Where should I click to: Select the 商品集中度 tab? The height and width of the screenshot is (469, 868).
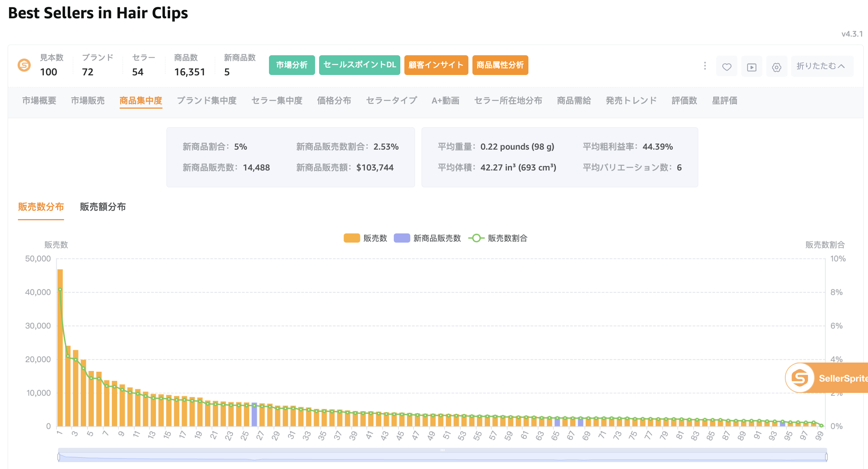(141, 101)
